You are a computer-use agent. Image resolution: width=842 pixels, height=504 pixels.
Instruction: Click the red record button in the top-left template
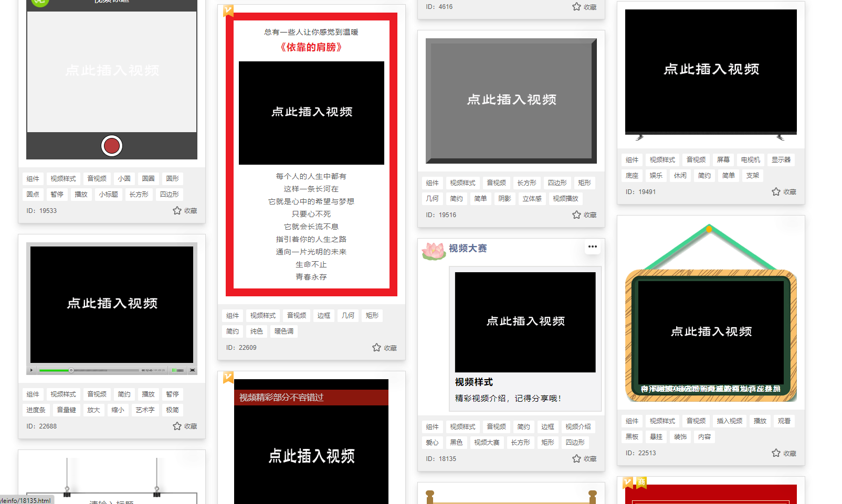click(x=111, y=146)
